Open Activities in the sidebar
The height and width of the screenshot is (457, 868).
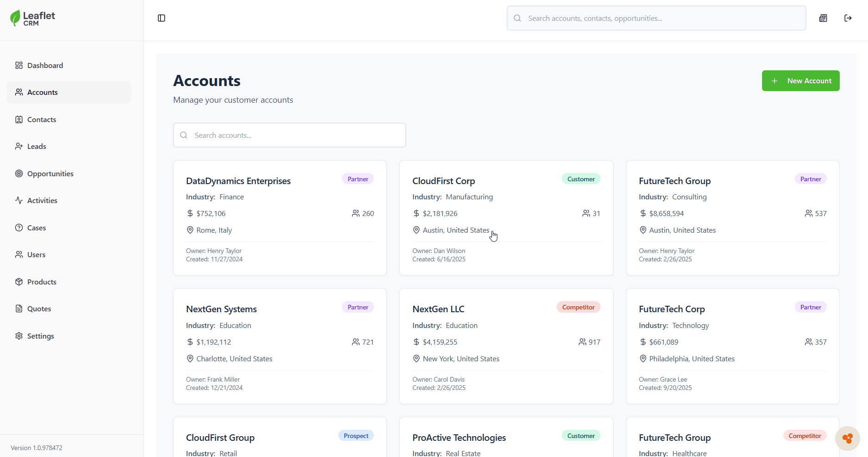42,200
